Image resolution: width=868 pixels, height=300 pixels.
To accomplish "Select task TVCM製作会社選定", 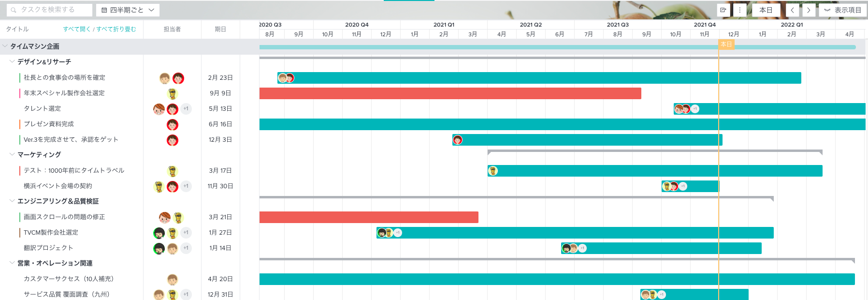I will pyautogui.click(x=51, y=232).
